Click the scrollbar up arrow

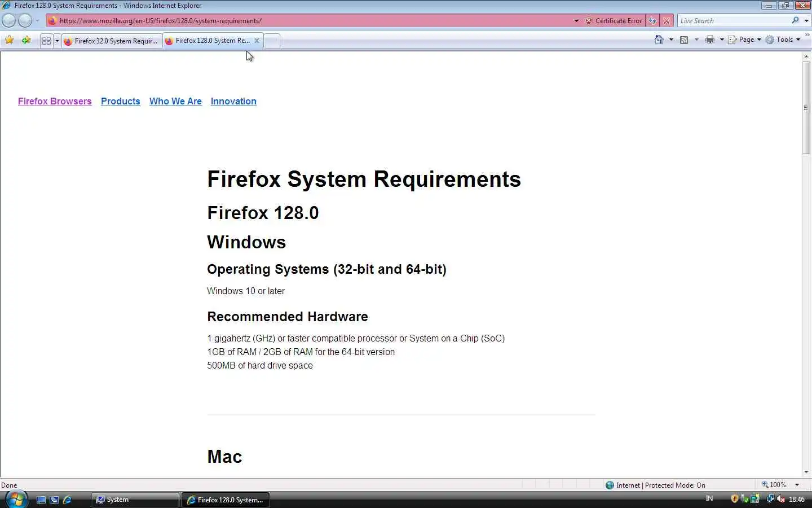806,56
